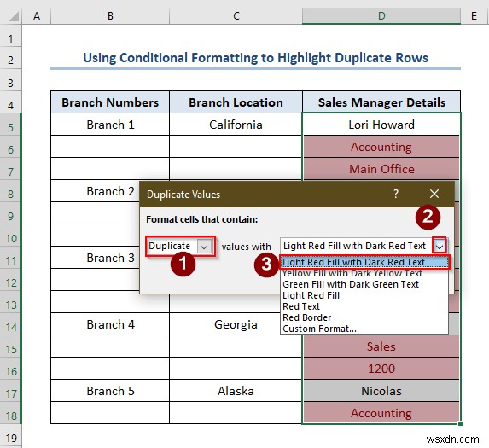Open Custom Format... option
489x448 pixels.
click(364, 329)
